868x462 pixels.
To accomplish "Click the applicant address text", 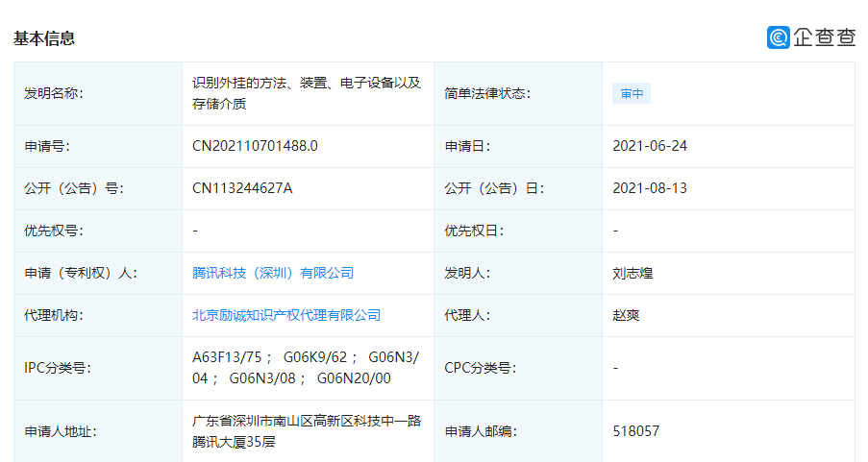I will click(x=306, y=431).
